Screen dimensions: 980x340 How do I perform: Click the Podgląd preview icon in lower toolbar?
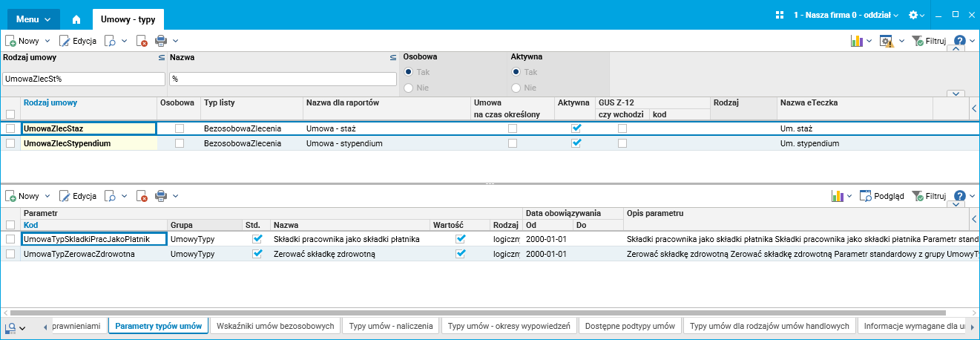tap(866, 196)
